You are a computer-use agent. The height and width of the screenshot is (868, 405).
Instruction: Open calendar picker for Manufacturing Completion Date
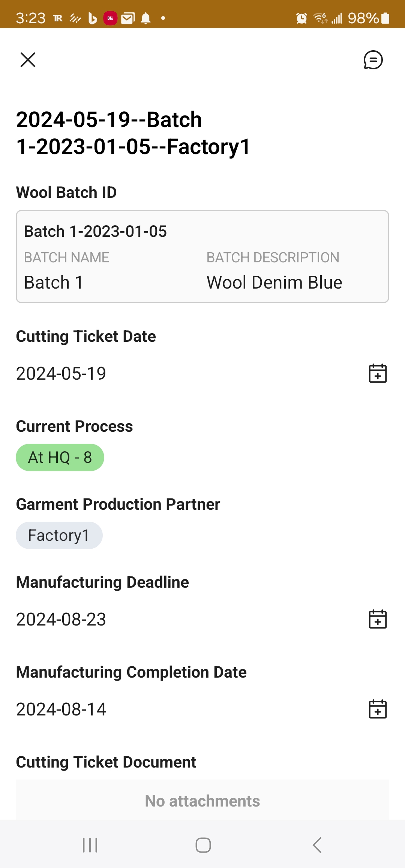(x=378, y=709)
